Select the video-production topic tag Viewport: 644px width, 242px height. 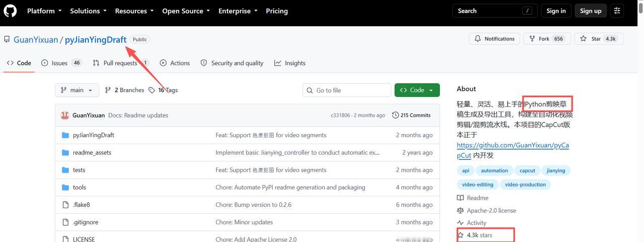[525, 185]
